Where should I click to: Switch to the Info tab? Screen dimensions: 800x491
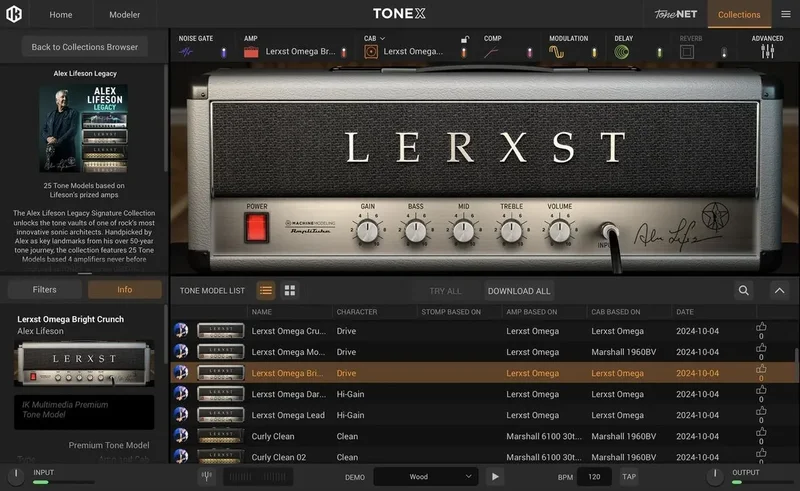click(124, 289)
